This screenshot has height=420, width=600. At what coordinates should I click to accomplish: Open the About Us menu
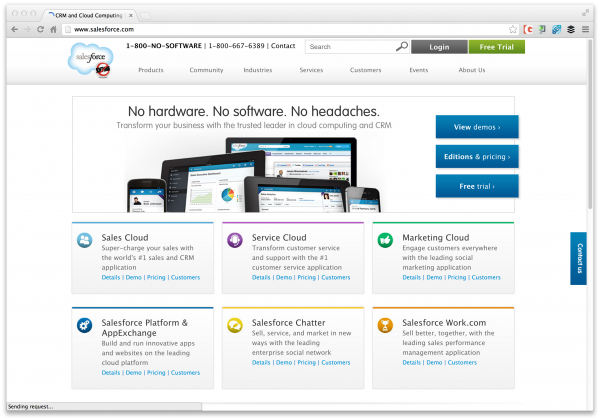pos(472,70)
